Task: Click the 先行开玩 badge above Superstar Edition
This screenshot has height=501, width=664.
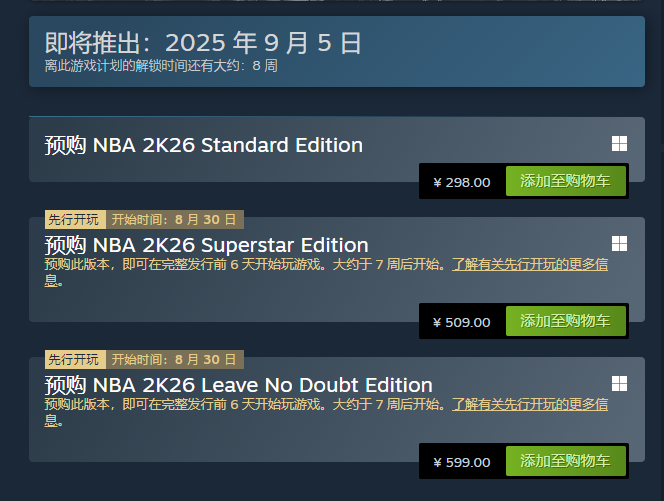Action: coord(74,219)
